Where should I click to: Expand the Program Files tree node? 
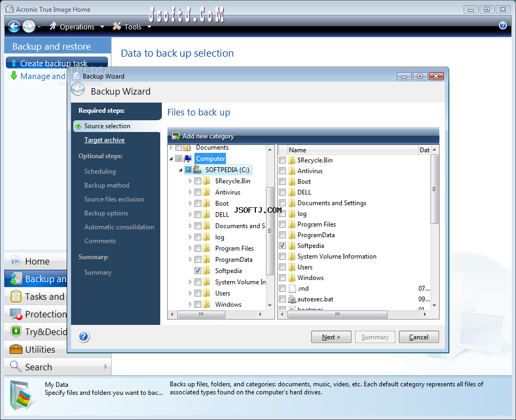tap(190, 248)
